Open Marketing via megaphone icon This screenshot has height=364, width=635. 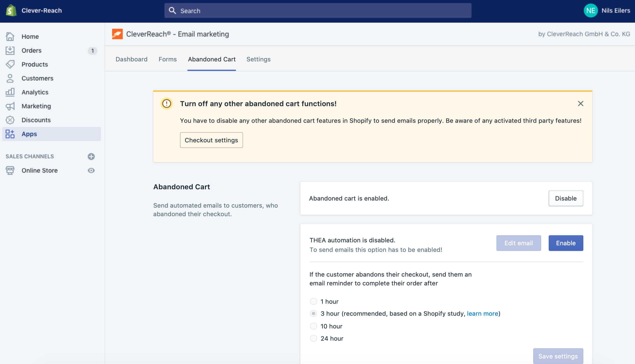pyautogui.click(x=10, y=106)
